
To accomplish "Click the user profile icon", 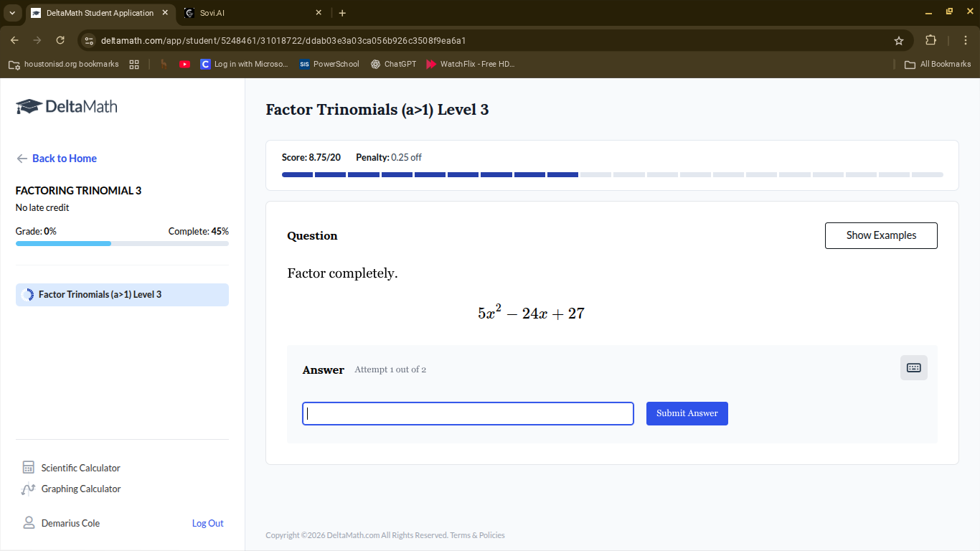I will pos(29,522).
